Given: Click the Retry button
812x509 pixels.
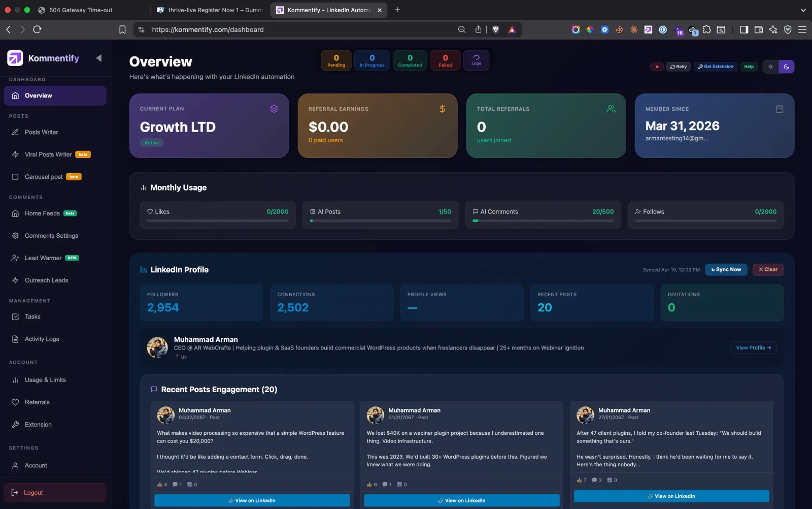Looking at the screenshot, I should 679,67.
